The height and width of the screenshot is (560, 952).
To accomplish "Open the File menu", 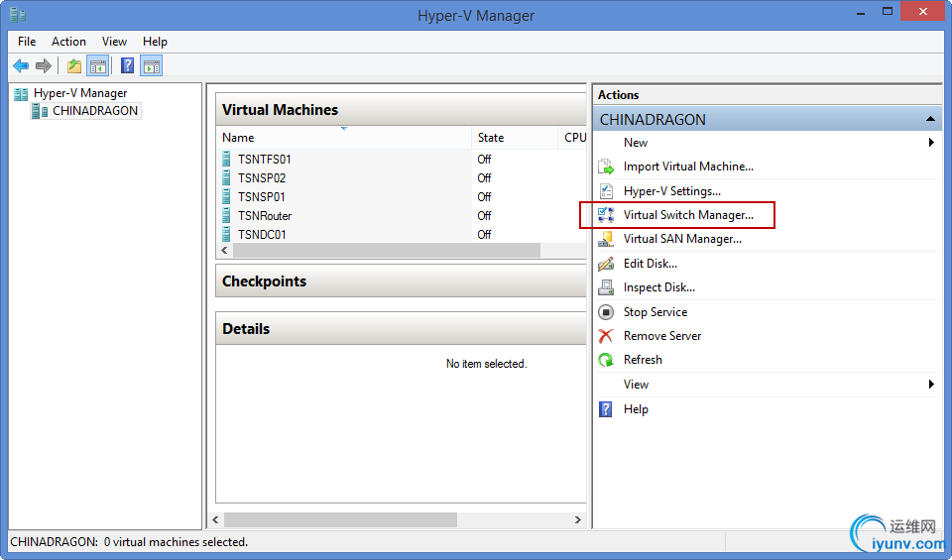I will point(27,42).
